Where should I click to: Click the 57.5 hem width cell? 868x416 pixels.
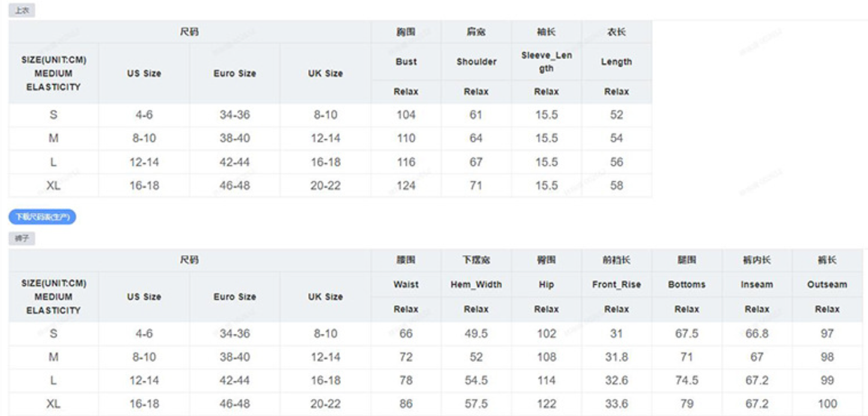(476, 404)
